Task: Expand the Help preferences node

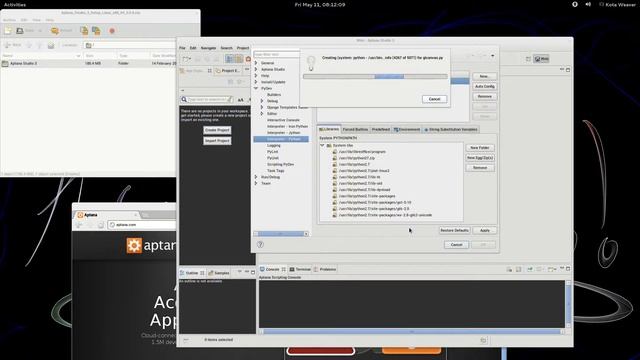Action: 256,76
